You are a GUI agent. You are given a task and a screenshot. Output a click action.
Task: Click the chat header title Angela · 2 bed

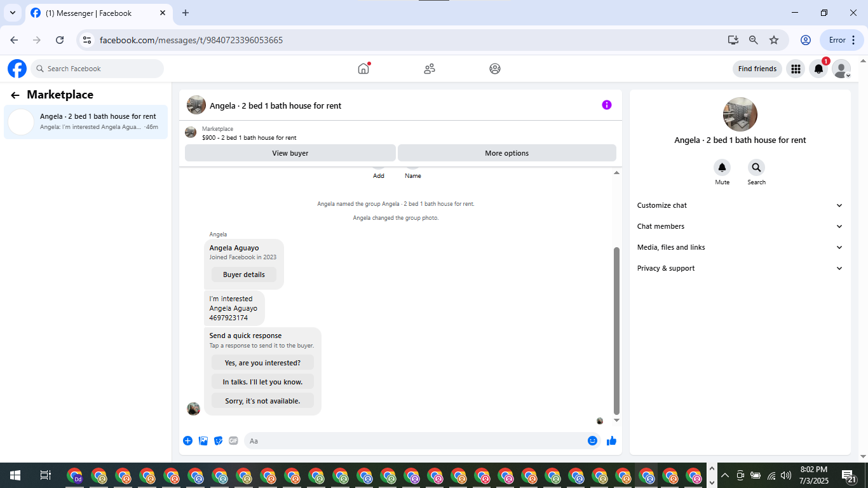pos(276,105)
